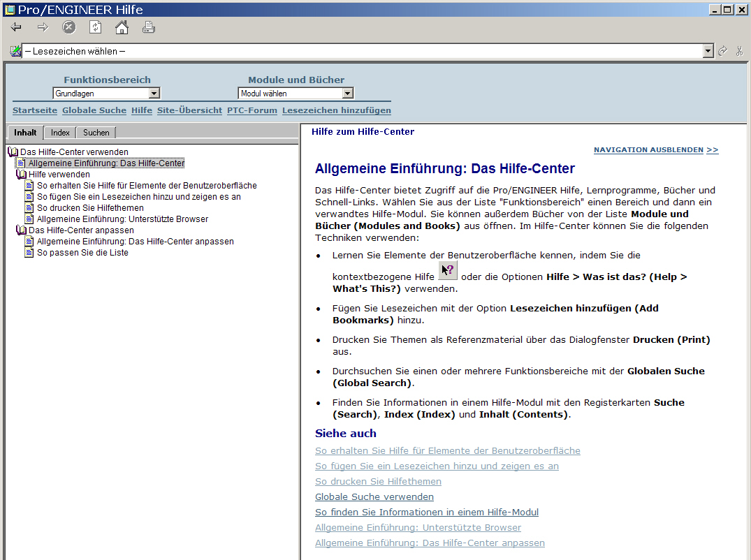The image size is (751, 560).
Task: Go back with the left arrow icon
Action: tap(16, 27)
